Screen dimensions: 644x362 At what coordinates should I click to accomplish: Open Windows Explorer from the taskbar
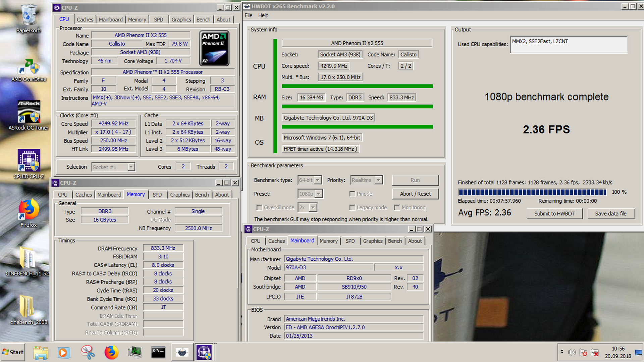tap(41, 352)
